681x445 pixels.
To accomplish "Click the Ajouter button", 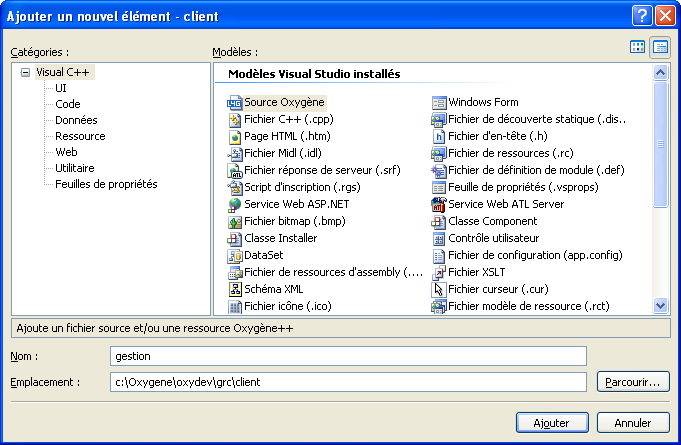I will click(552, 422).
